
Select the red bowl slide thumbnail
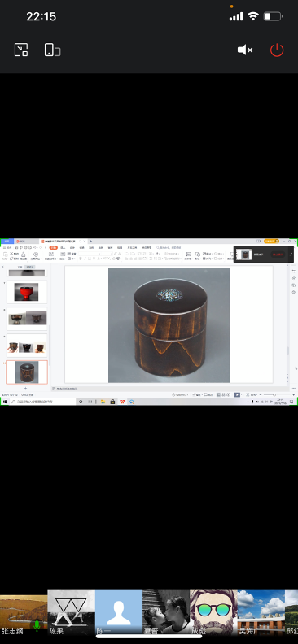(x=27, y=292)
